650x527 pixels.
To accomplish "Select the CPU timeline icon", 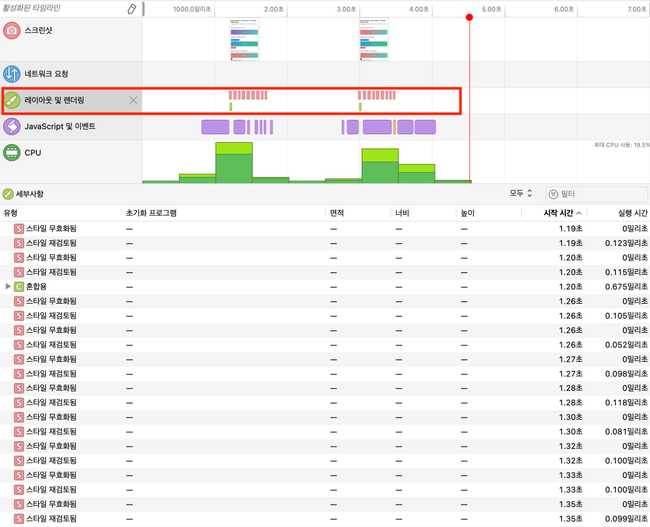I will [12, 153].
